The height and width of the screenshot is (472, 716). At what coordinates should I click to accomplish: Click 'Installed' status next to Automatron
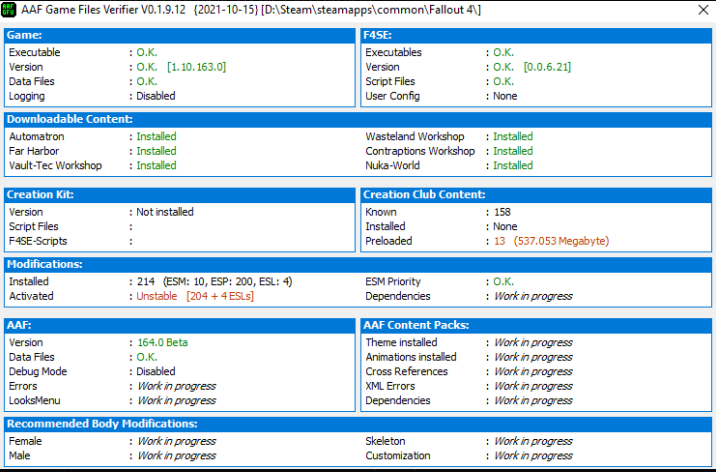(x=156, y=136)
